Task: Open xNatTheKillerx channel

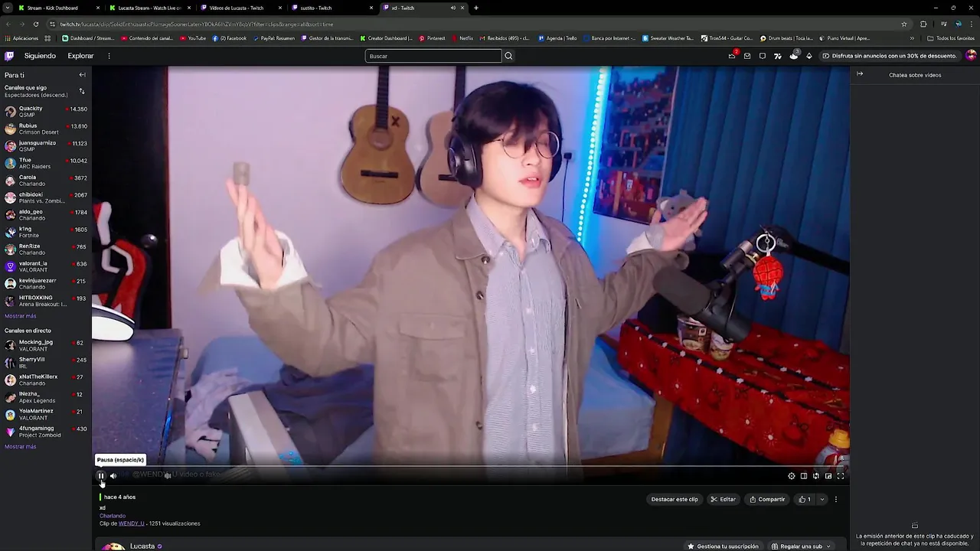Action: (x=46, y=380)
